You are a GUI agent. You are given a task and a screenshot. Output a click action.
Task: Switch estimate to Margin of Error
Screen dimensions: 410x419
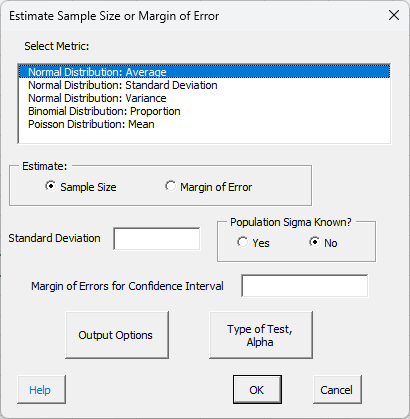tap(171, 186)
